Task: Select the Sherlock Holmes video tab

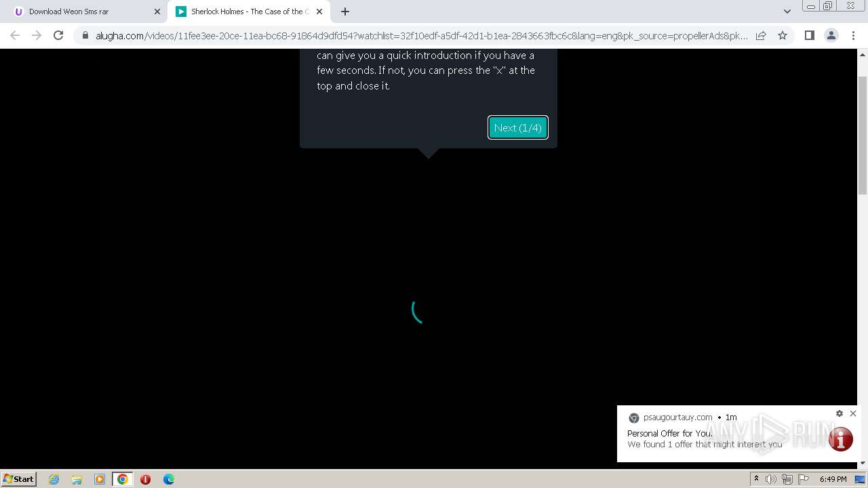Action: point(249,12)
